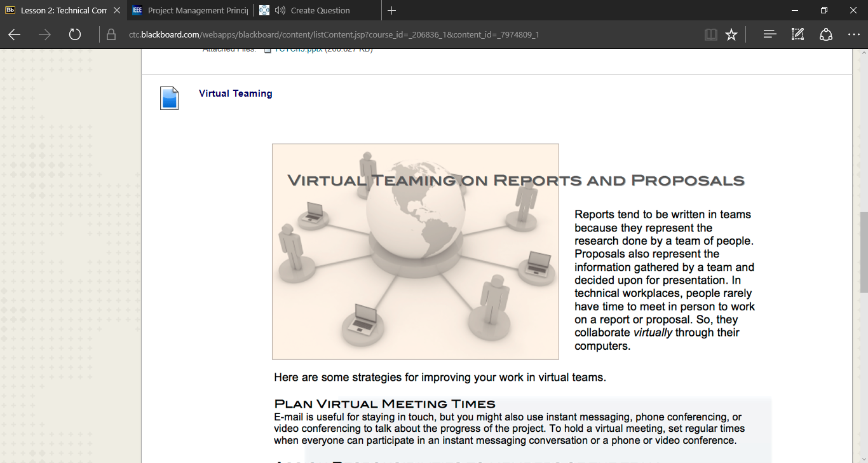868x463 pixels.
Task: Refresh the current Blackboard page
Action: coord(75,34)
